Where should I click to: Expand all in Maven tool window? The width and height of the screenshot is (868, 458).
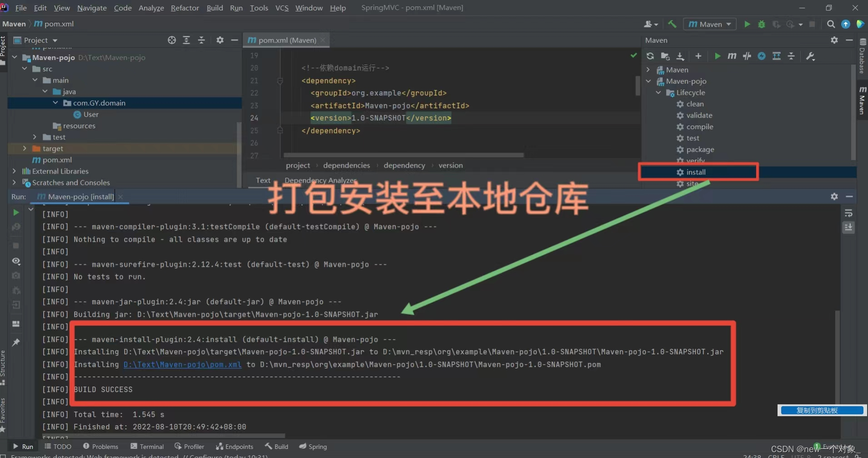point(777,56)
